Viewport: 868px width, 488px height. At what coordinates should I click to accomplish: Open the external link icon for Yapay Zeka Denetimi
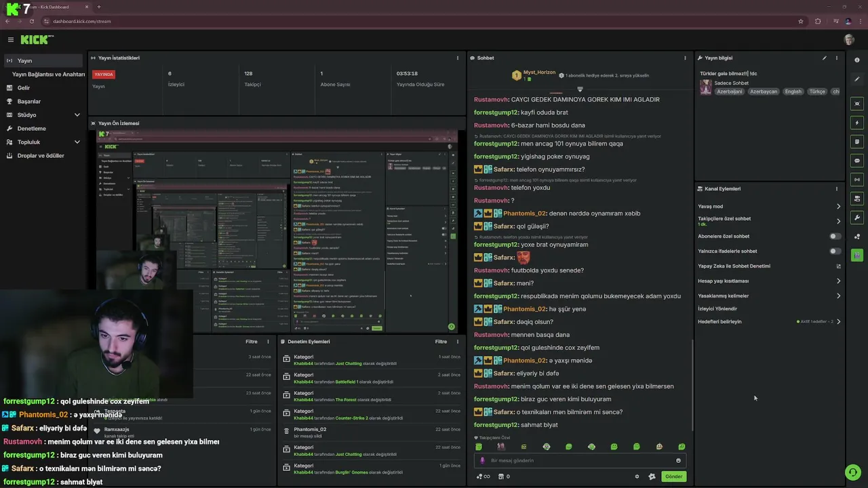pyautogui.click(x=838, y=266)
